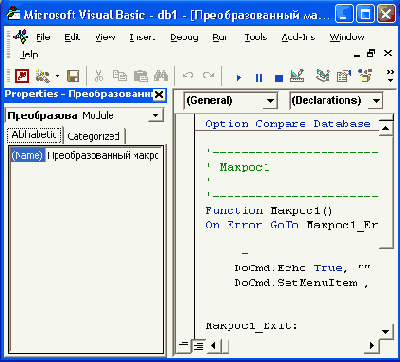Click the Find binoculars icon
This screenshot has width=400, height=362.
point(161,76)
